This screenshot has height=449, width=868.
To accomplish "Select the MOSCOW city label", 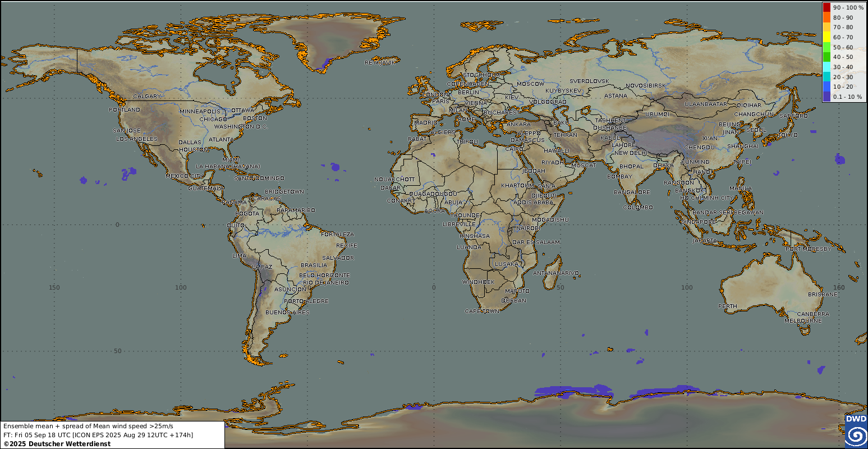I will click(x=530, y=84).
